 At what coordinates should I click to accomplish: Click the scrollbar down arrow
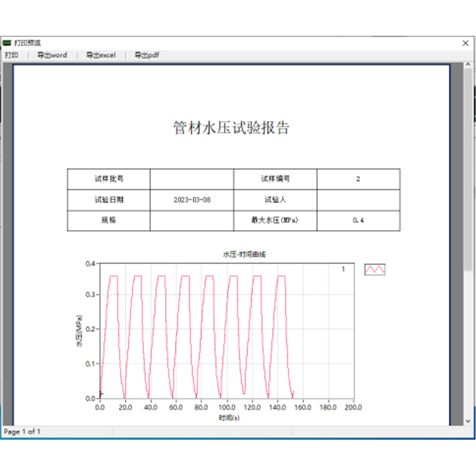[x=468, y=421]
